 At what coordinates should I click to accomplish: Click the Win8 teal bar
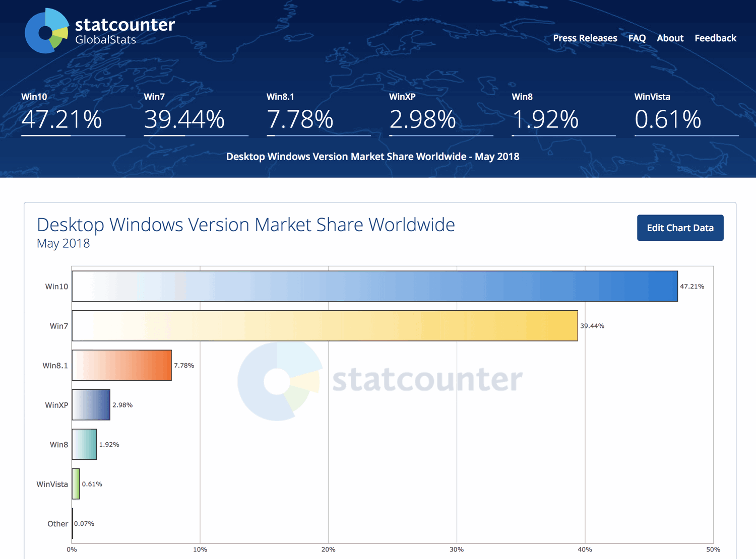point(85,444)
